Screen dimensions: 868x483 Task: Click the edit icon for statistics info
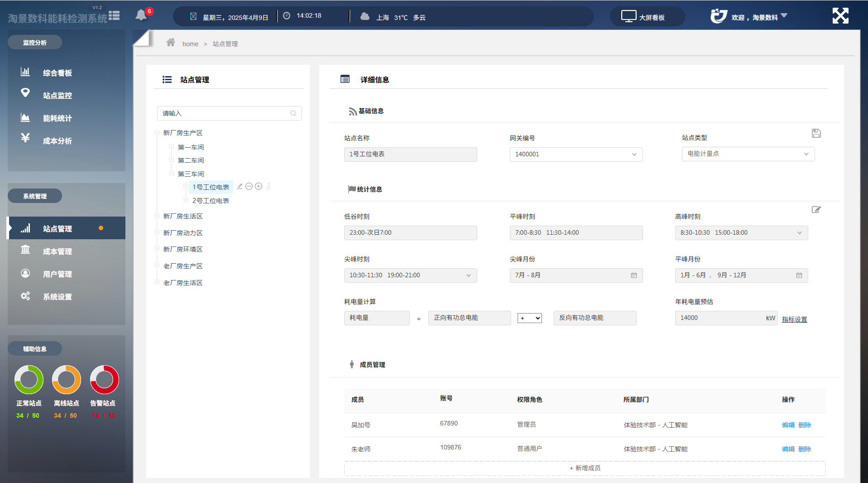point(816,209)
